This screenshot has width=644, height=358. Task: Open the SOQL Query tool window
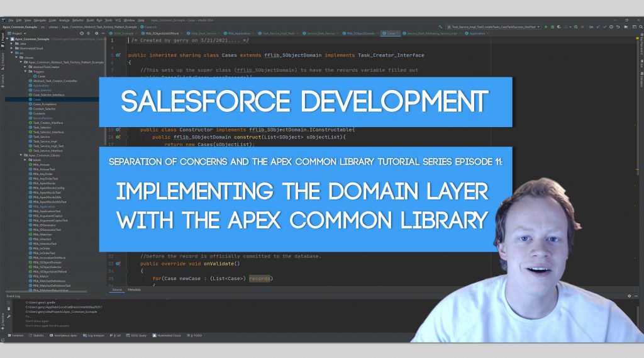[x=136, y=335]
